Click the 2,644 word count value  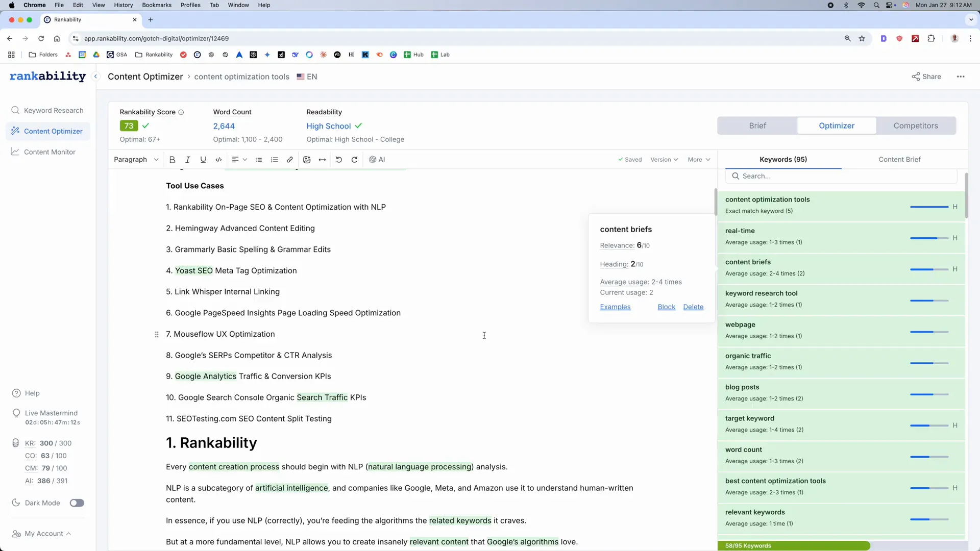[x=224, y=126]
